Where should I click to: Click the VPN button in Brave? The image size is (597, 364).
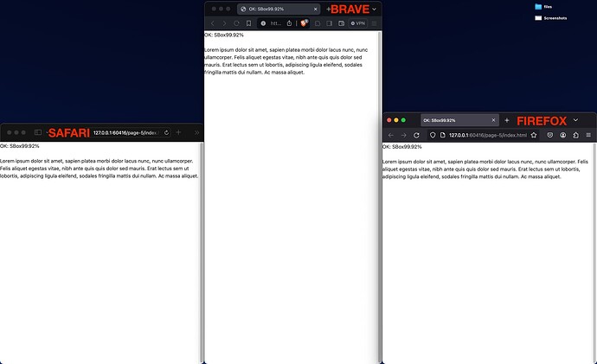click(x=358, y=23)
